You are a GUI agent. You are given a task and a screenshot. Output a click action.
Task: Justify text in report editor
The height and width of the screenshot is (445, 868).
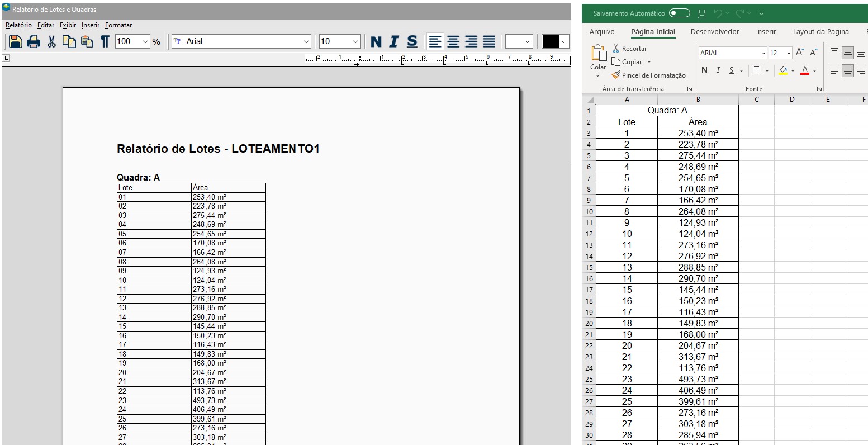[x=489, y=41]
